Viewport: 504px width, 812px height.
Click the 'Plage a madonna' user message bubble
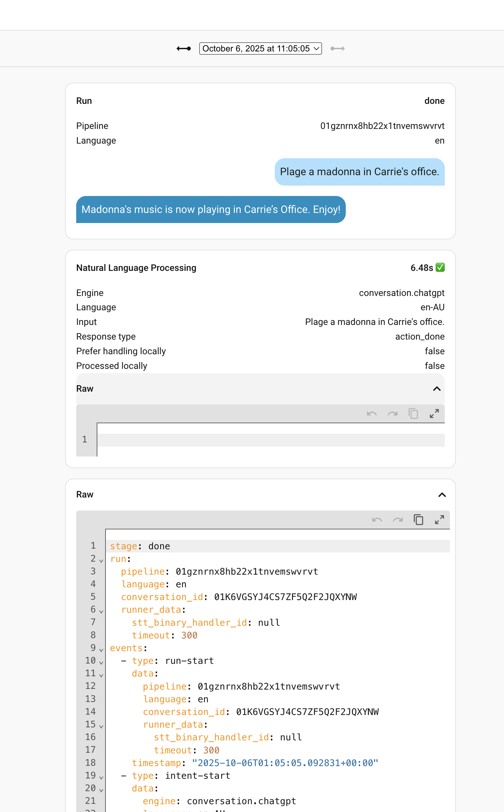click(359, 172)
